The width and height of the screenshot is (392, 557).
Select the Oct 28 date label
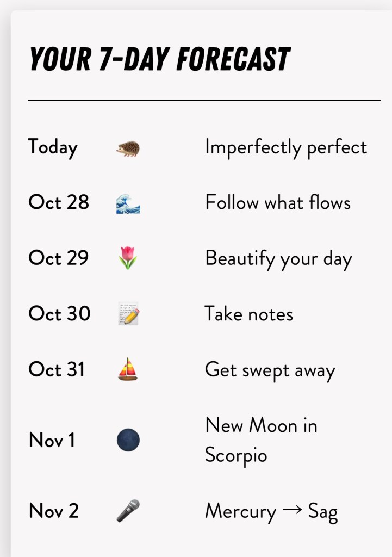click(x=58, y=202)
